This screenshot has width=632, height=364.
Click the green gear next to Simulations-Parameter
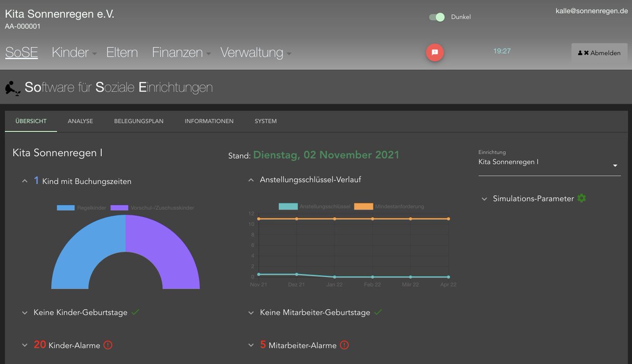(581, 198)
